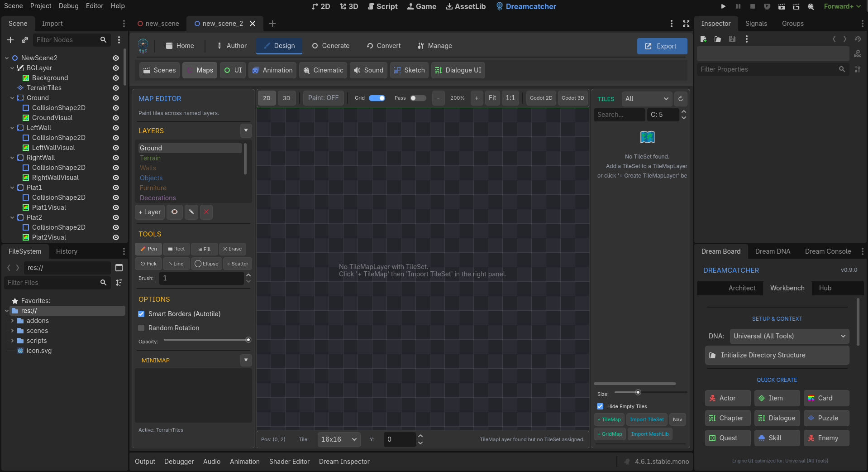868x472 pixels.
Task: Open the 16x16 tile size dropdown
Action: coord(339,439)
